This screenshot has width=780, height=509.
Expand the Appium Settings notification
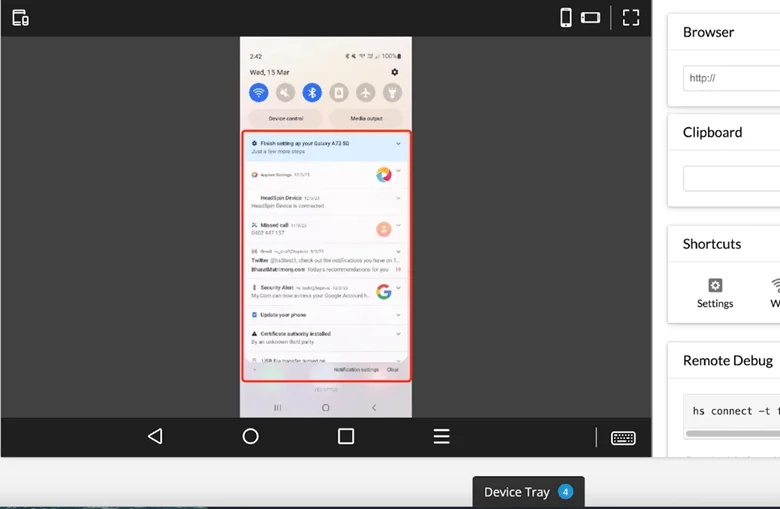(398, 171)
